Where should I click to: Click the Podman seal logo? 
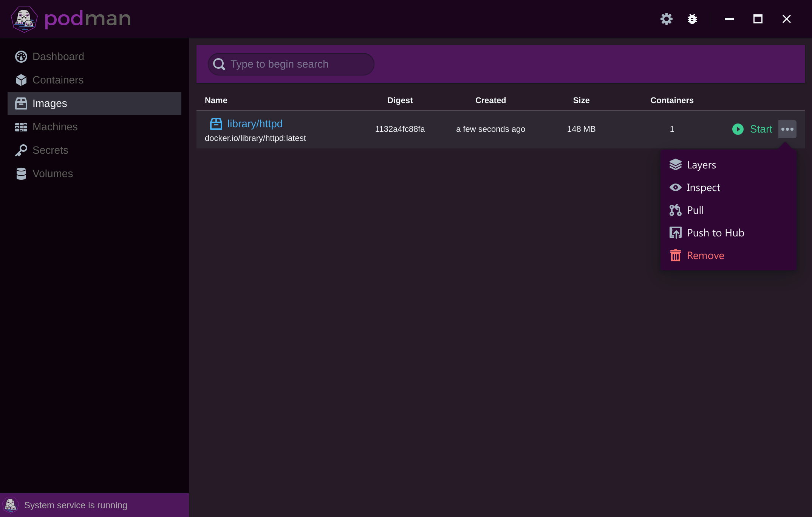coord(25,19)
